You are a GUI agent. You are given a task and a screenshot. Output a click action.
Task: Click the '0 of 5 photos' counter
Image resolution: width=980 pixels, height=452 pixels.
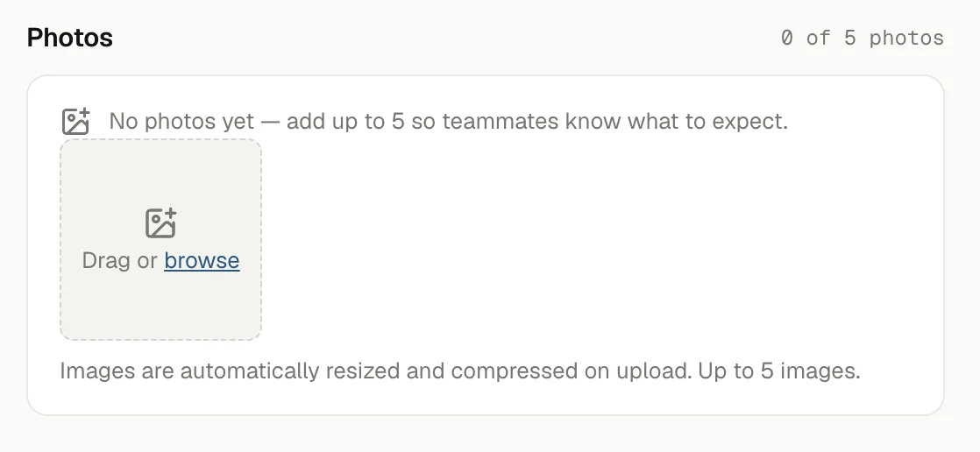click(x=863, y=38)
